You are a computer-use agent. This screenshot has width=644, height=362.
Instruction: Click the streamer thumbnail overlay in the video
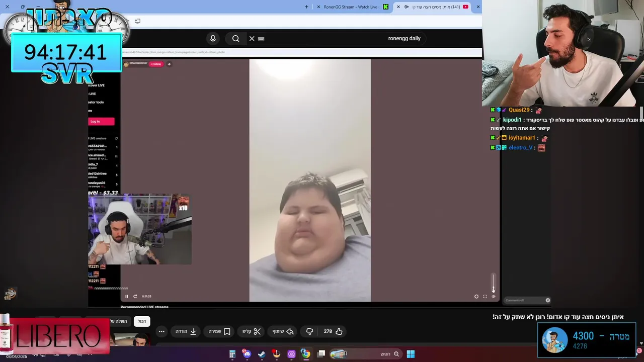click(x=140, y=229)
